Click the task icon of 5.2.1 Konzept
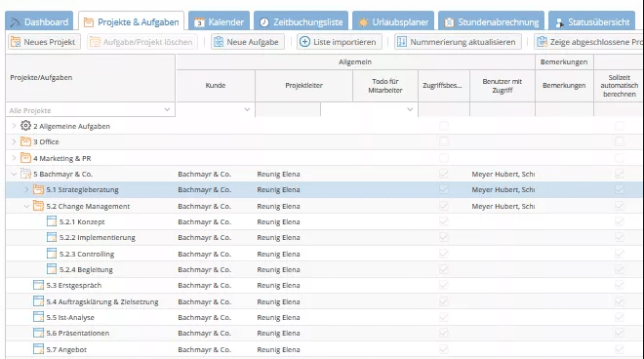644x359 pixels. (x=52, y=221)
